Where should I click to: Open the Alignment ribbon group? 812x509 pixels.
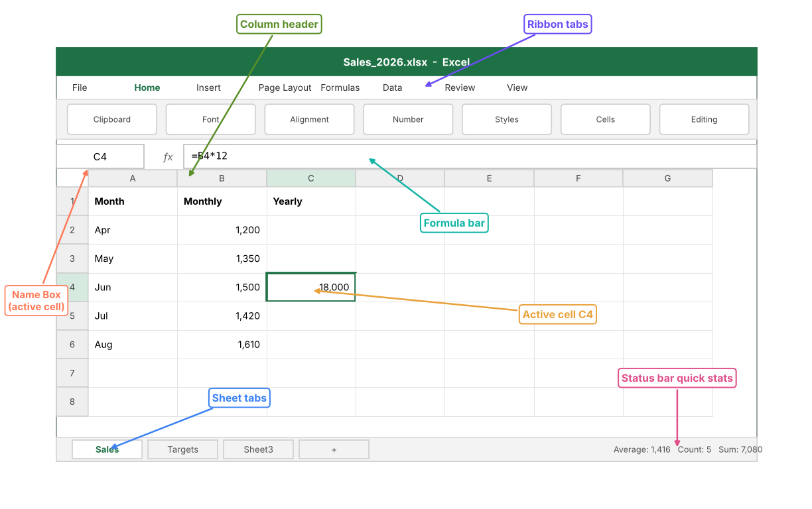coord(309,119)
